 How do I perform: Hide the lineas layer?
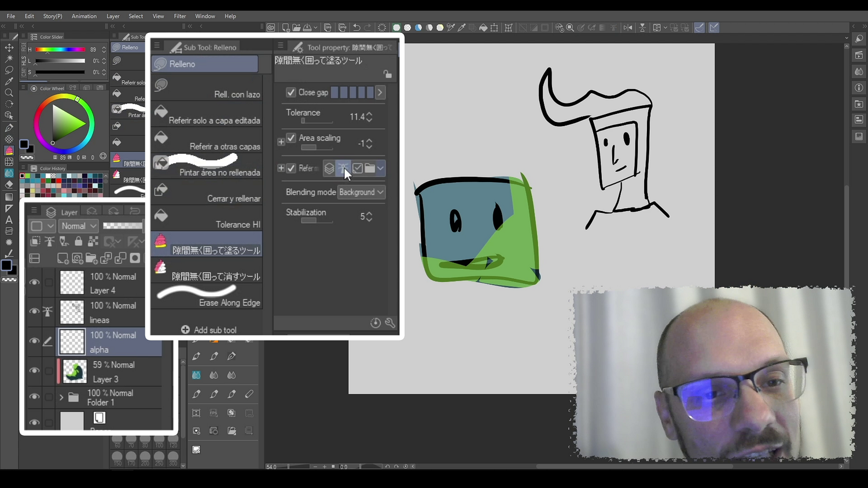(x=35, y=312)
